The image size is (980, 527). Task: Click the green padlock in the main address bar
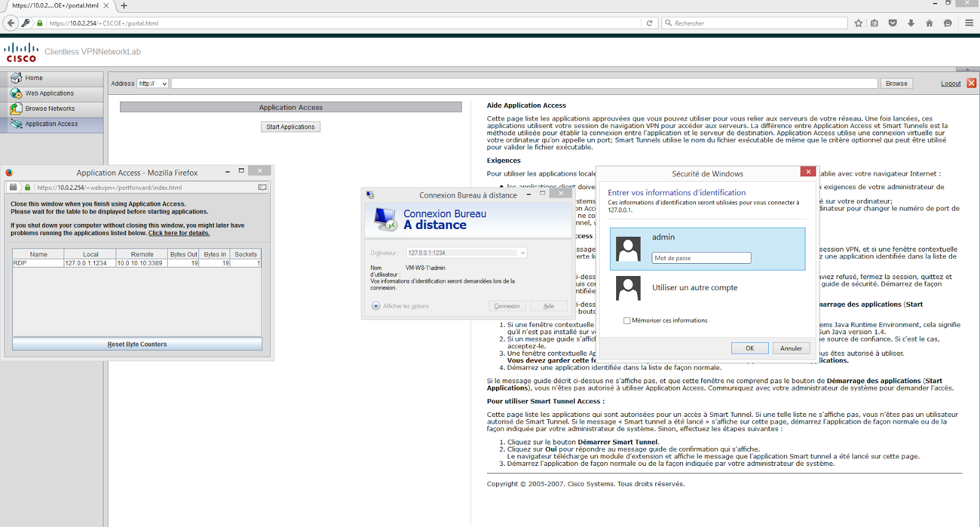pos(40,23)
